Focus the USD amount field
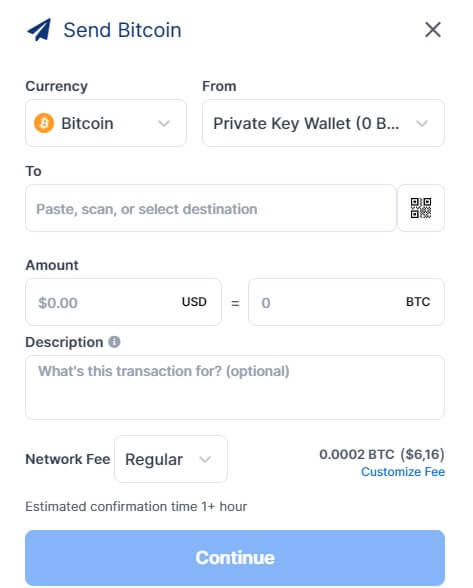This screenshot has height=588, width=473. 123,302
